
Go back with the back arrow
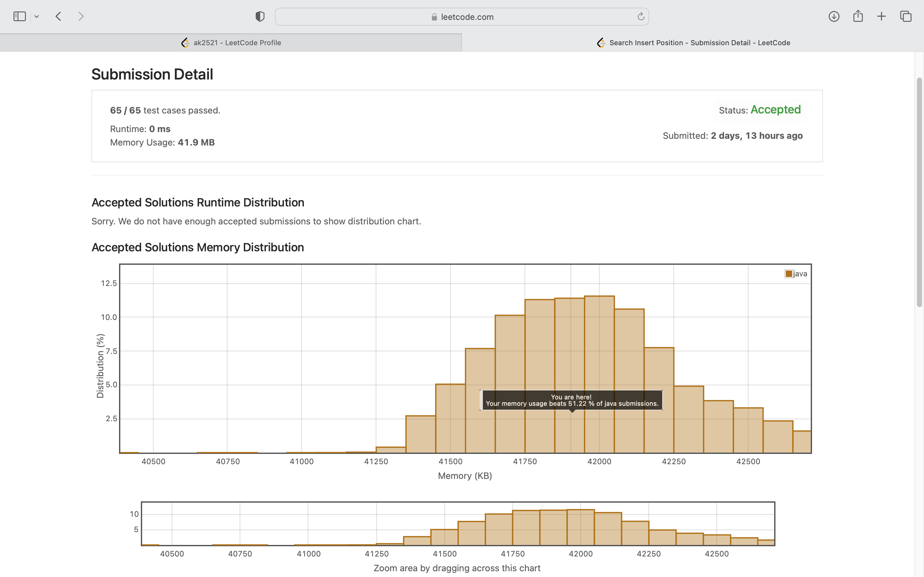coord(58,16)
